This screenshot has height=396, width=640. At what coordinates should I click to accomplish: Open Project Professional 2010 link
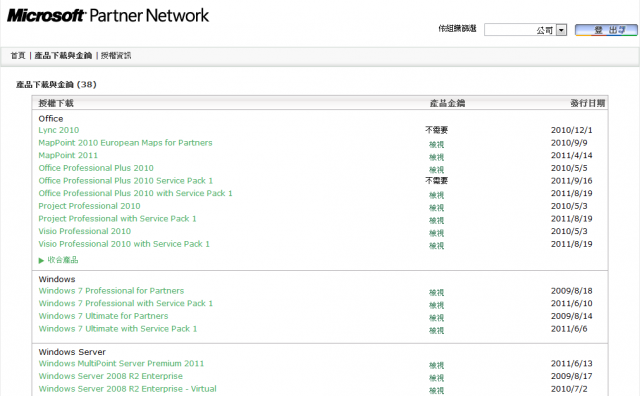(89, 206)
